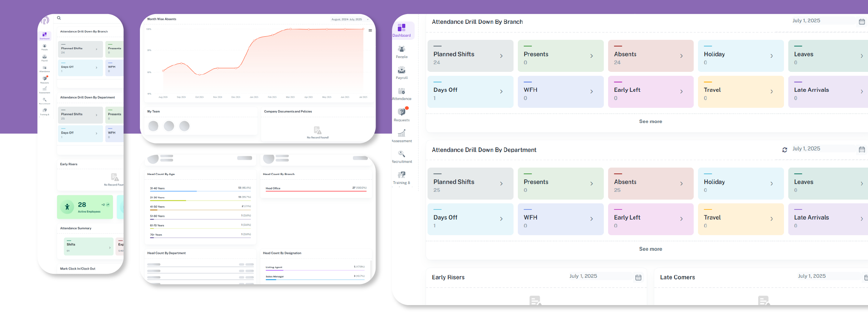Screen dimensions: 868x334
Task: Click calendar icon for Drill Down By Department
Action: pyautogui.click(x=862, y=150)
